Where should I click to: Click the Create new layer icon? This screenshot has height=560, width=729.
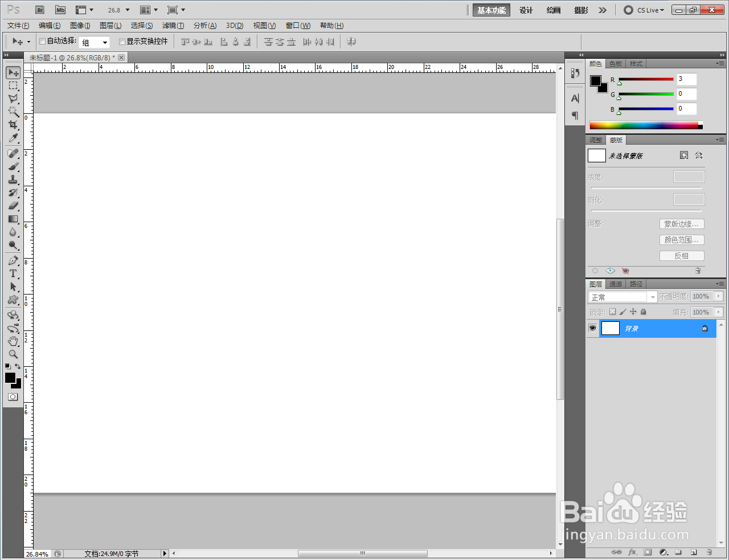coord(694,552)
